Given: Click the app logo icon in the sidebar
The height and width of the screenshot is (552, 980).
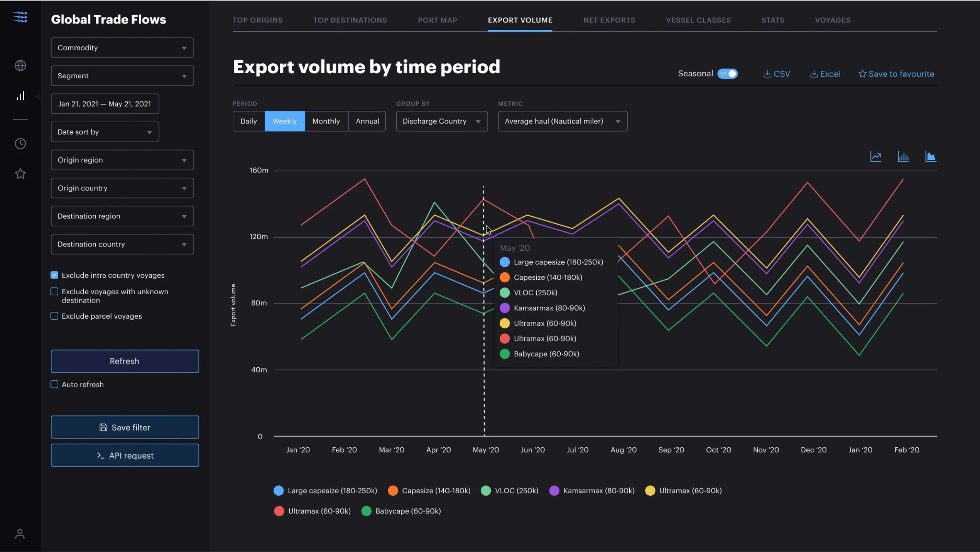Looking at the screenshot, I should 20,17.
